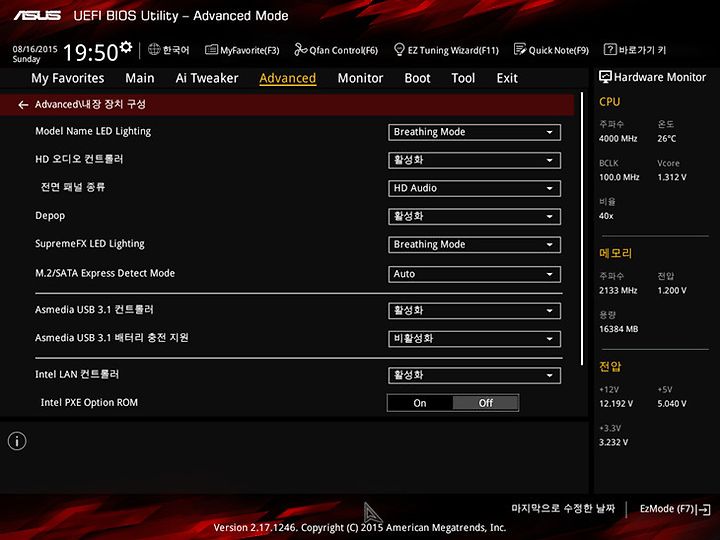Click the EZ Tuning Wizard lightbulb icon
This screenshot has height=540, width=720.
coord(399,49)
